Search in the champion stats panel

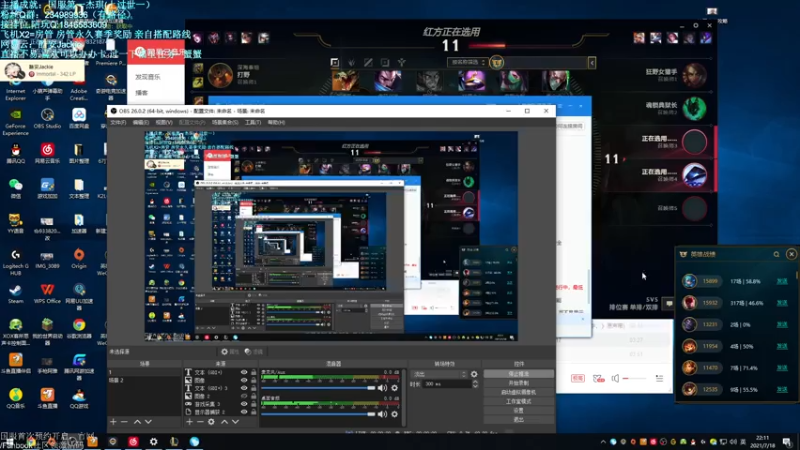pos(776,254)
